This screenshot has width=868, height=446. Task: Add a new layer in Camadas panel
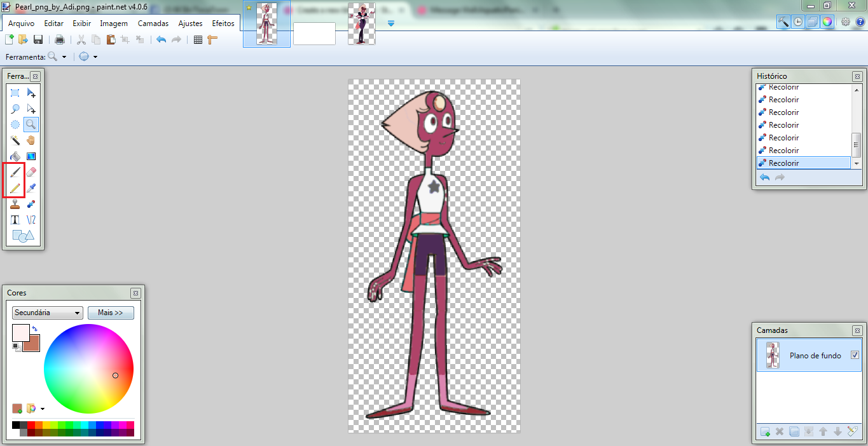tap(765, 432)
